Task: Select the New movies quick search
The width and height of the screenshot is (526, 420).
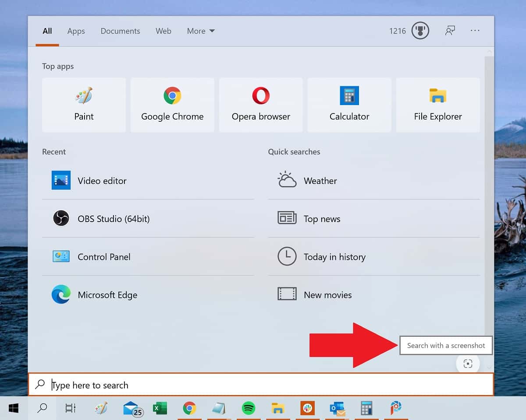Action: point(374,295)
